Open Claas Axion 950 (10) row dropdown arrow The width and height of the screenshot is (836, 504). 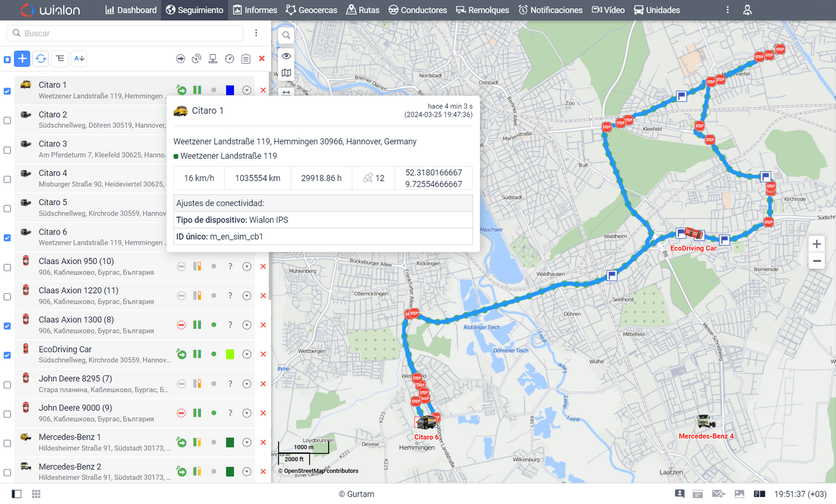[247, 267]
